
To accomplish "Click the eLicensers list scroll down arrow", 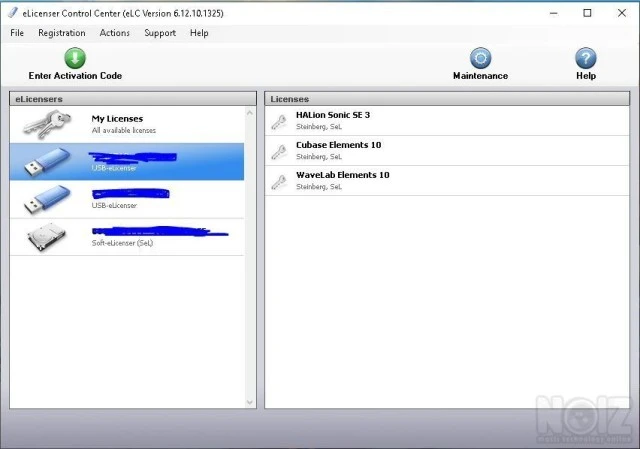I will point(250,402).
